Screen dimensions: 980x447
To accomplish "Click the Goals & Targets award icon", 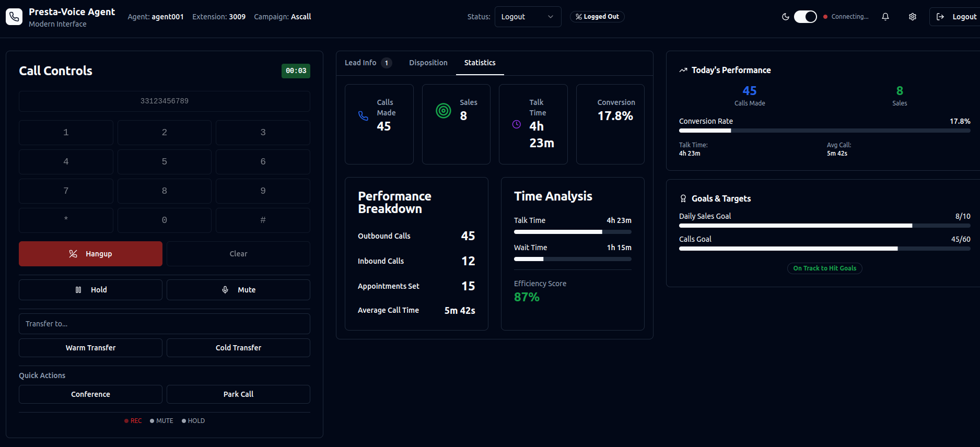I will pos(683,198).
